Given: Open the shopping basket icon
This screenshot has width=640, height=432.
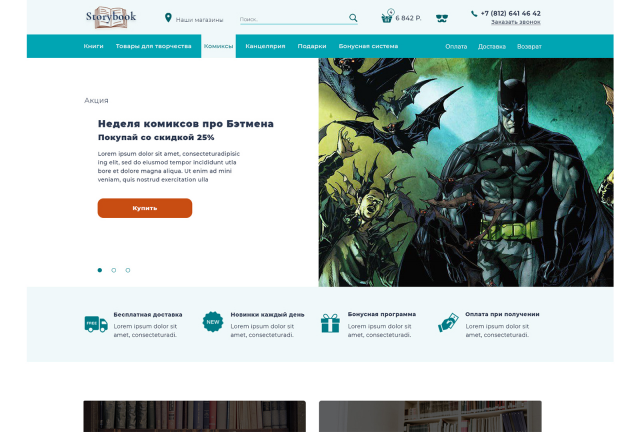Looking at the screenshot, I should [387, 17].
